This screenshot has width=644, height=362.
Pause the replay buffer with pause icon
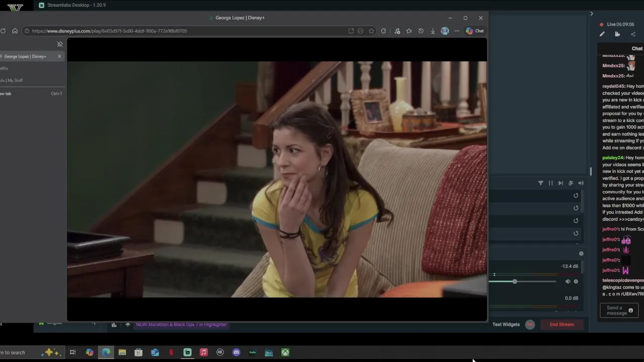[550, 183]
